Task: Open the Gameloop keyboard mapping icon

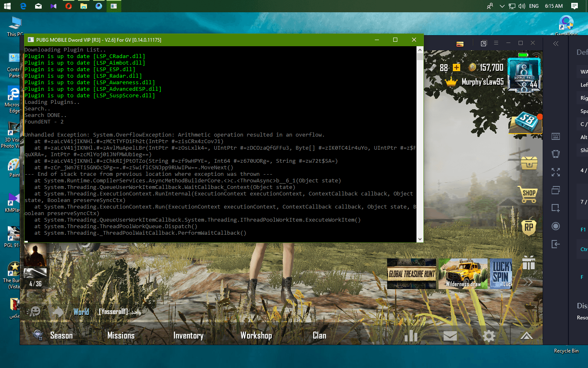Action: point(556,136)
